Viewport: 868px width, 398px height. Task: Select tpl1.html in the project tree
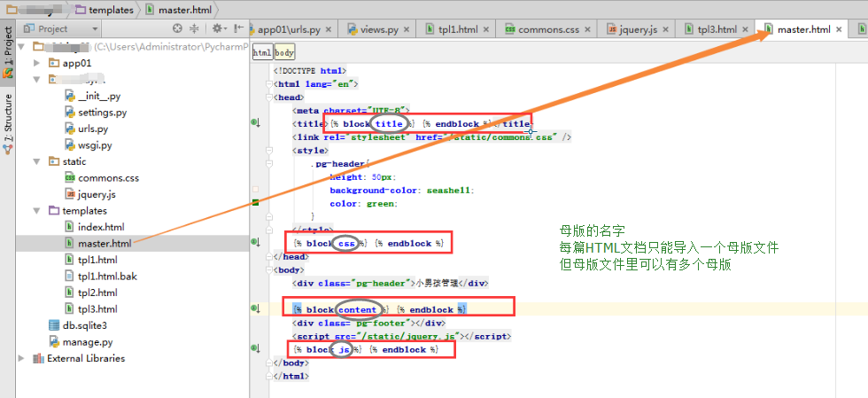point(98,260)
